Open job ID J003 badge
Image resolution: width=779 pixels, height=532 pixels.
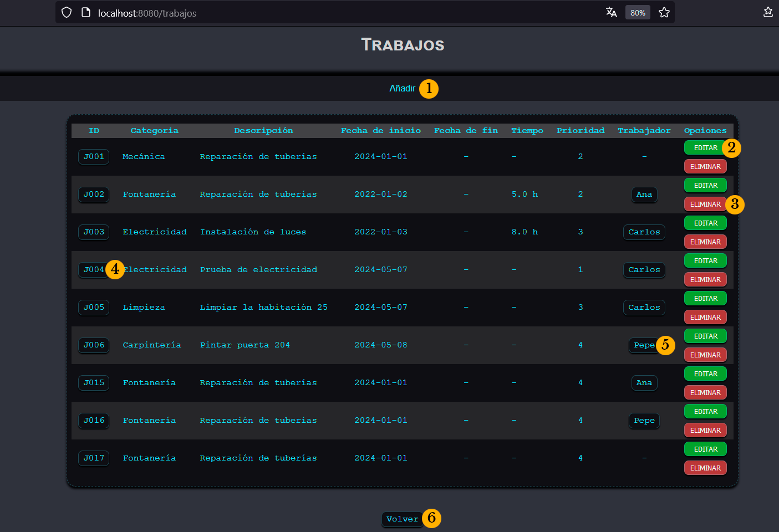[94, 232]
